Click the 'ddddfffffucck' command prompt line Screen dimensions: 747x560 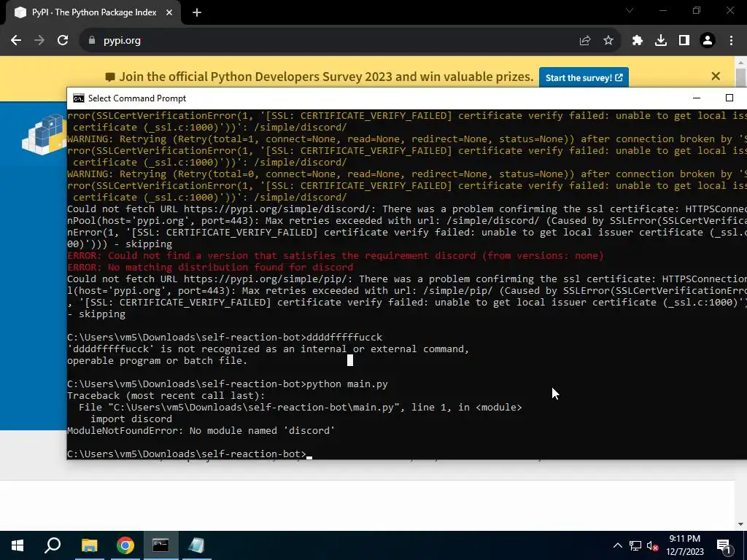click(x=225, y=337)
